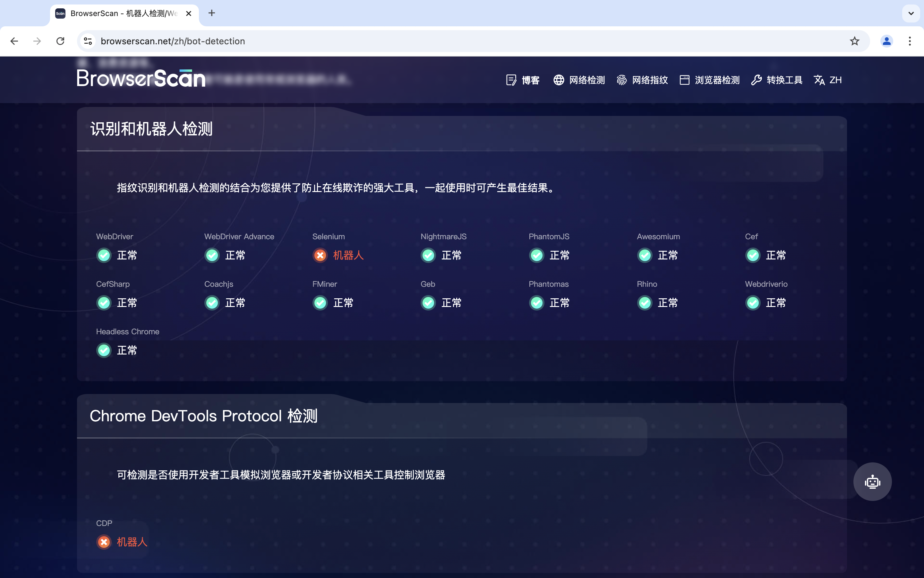Click the Headless Chrome label
The height and width of the screenshot is (578, 924).
coord(127,331)
